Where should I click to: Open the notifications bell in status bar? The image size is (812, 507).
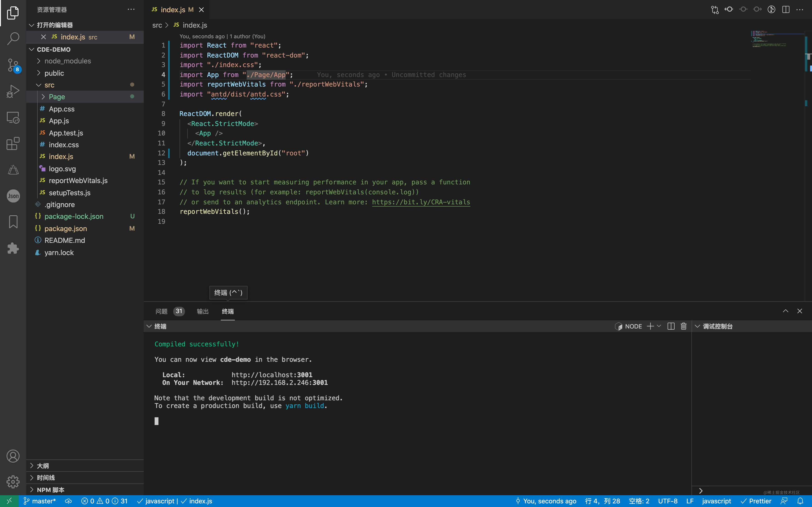click(800, 501)
